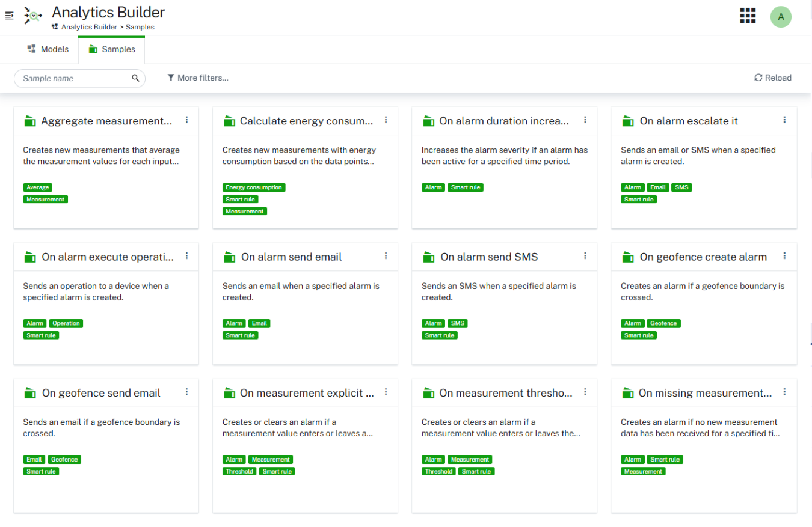The image size is (812, 527).
Task: Click the user avatar A icon
Action: click(x=781, y=17)
